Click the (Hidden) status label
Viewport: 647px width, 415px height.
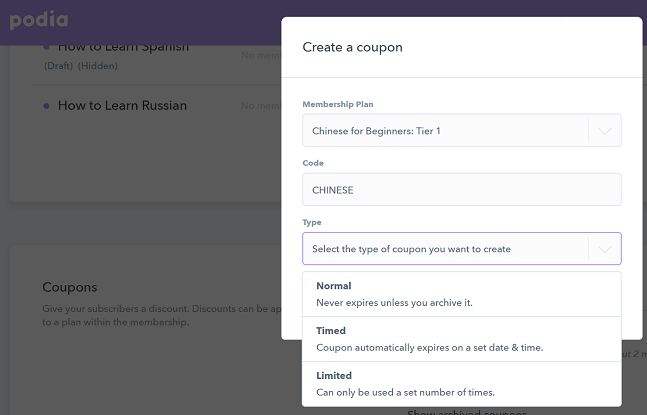click(98, 66)
